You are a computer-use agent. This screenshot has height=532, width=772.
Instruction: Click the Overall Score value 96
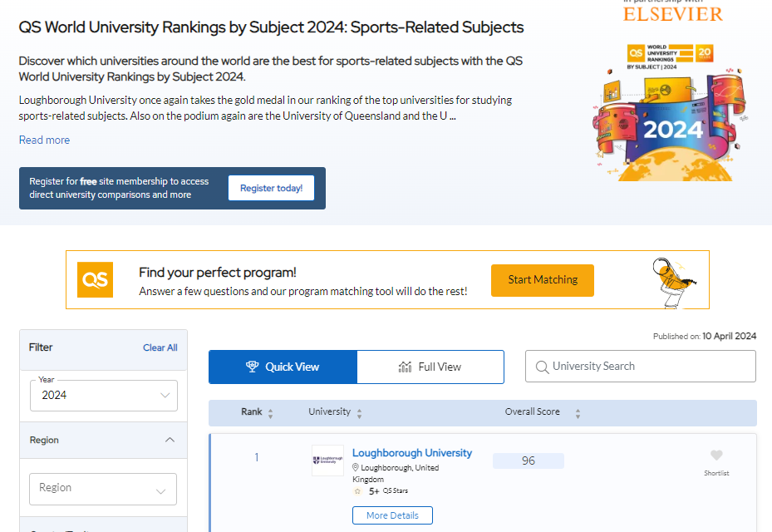tap(529, 461)
